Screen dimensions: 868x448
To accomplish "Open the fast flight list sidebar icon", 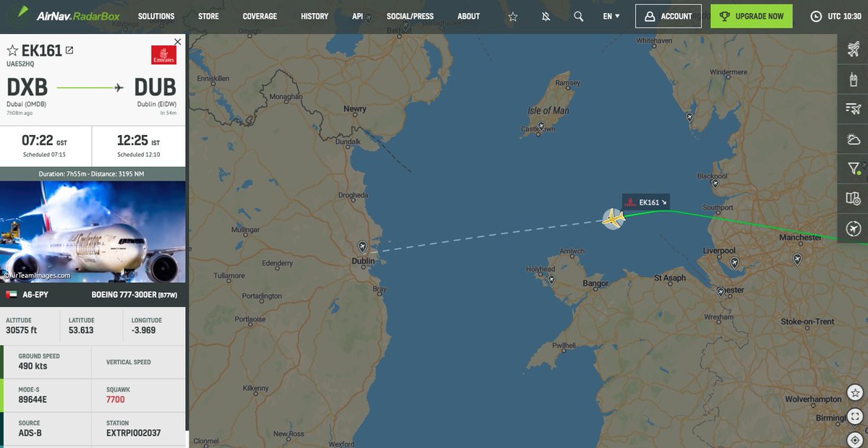I will (x=853, y=109).
